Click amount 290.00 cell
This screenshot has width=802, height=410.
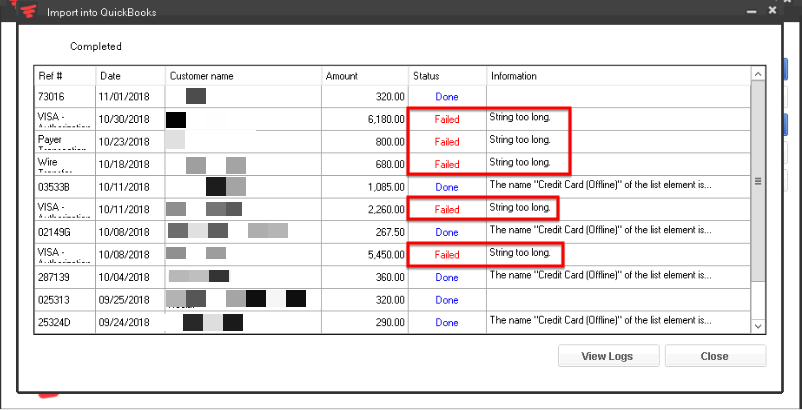pyautogui.click(x=365, y=322)
